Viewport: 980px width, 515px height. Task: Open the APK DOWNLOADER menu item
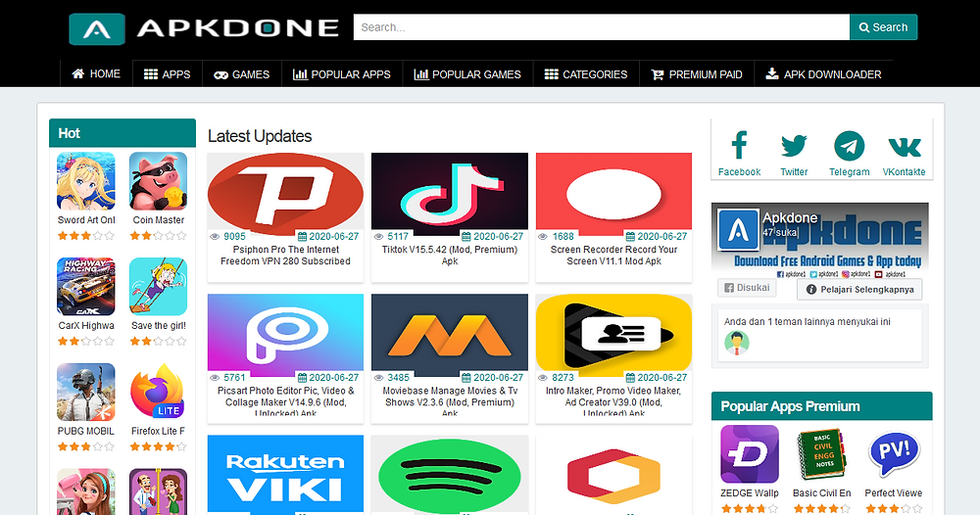tap(824, 73)
